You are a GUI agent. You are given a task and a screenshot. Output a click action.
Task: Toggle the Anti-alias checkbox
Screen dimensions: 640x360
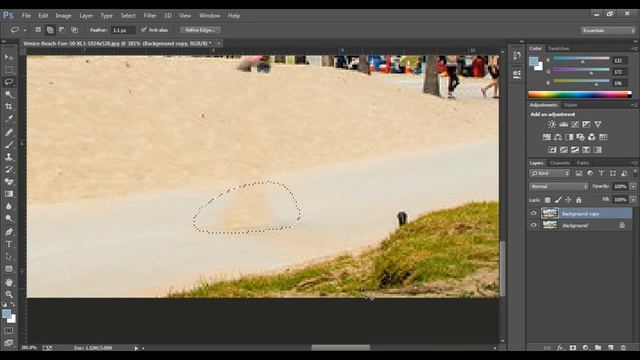coord(143,30)
